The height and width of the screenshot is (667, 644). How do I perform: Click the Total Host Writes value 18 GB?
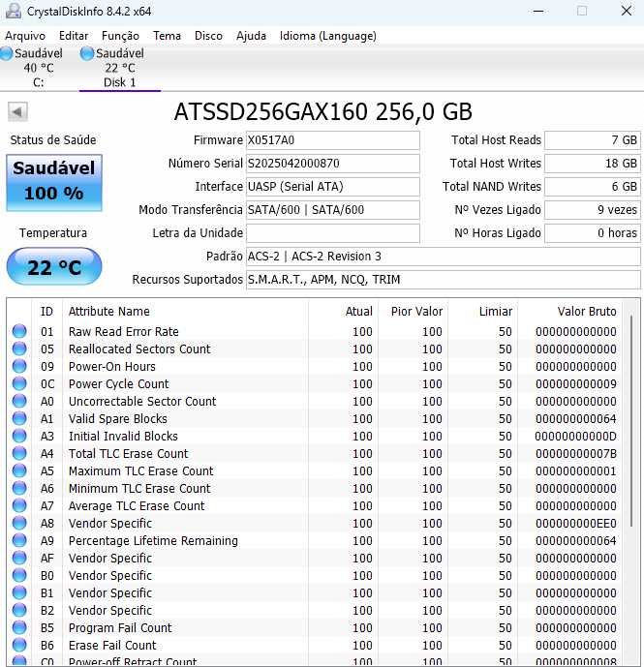click(593, 164)
